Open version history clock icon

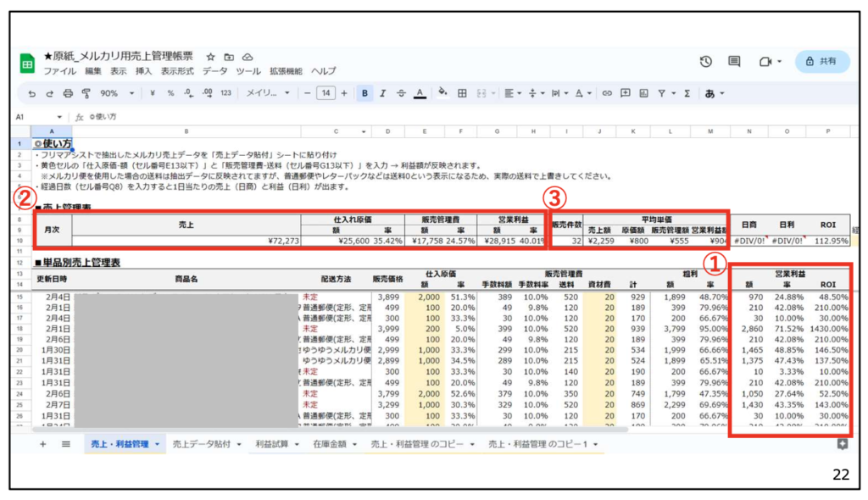pyautogui.click(x=705, y=62)
